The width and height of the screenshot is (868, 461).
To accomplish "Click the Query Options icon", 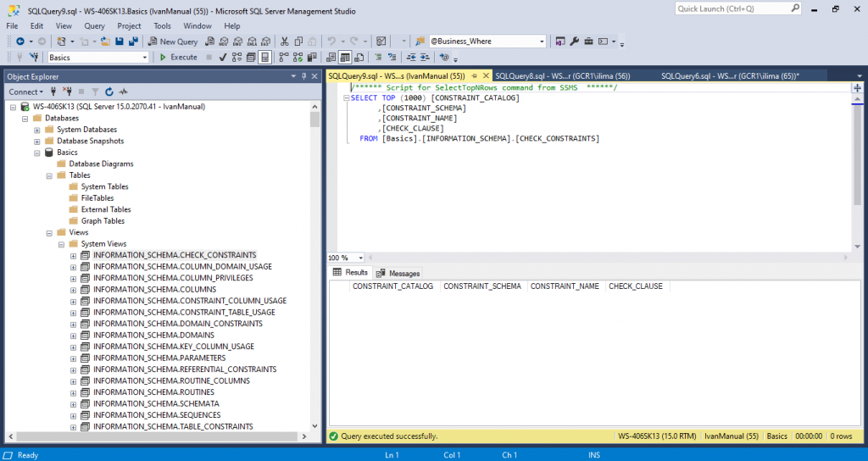I will pos(251,58).
